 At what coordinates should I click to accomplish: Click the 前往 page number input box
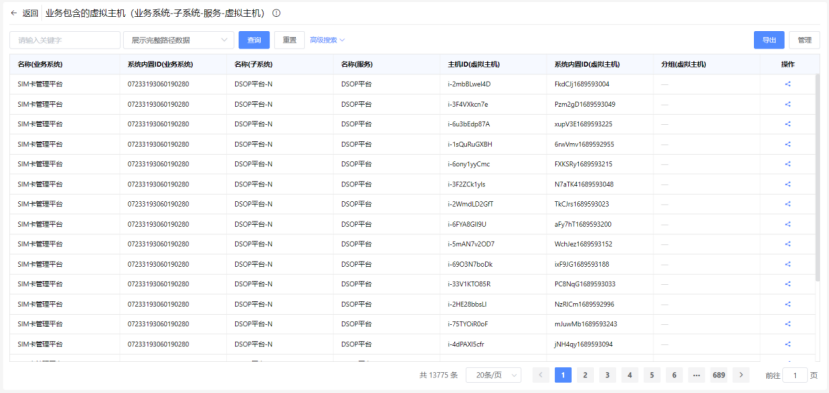pyautogui.click(x=795, y=375)
